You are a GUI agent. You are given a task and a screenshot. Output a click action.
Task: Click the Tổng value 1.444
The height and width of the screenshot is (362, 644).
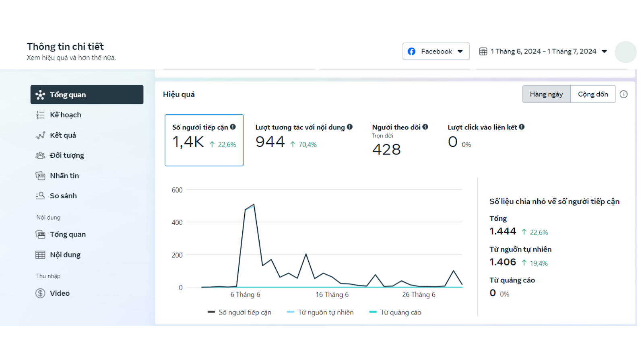point(503,231)
